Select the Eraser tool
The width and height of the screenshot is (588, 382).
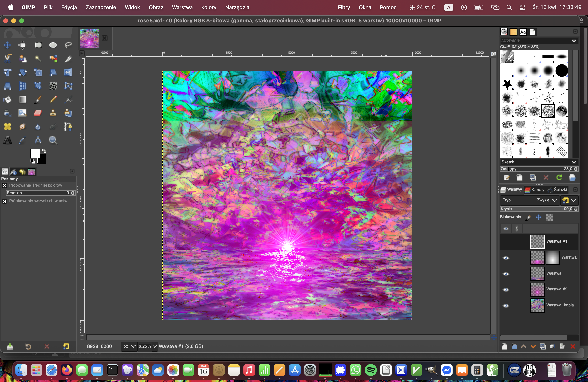(x=38, y=113)
